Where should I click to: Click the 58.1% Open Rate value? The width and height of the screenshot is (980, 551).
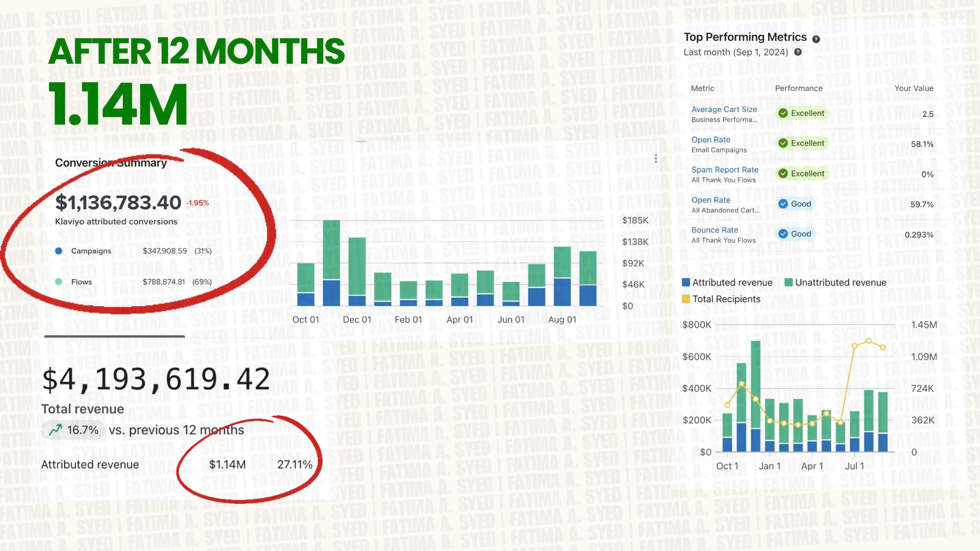click(x=922, y=144)
